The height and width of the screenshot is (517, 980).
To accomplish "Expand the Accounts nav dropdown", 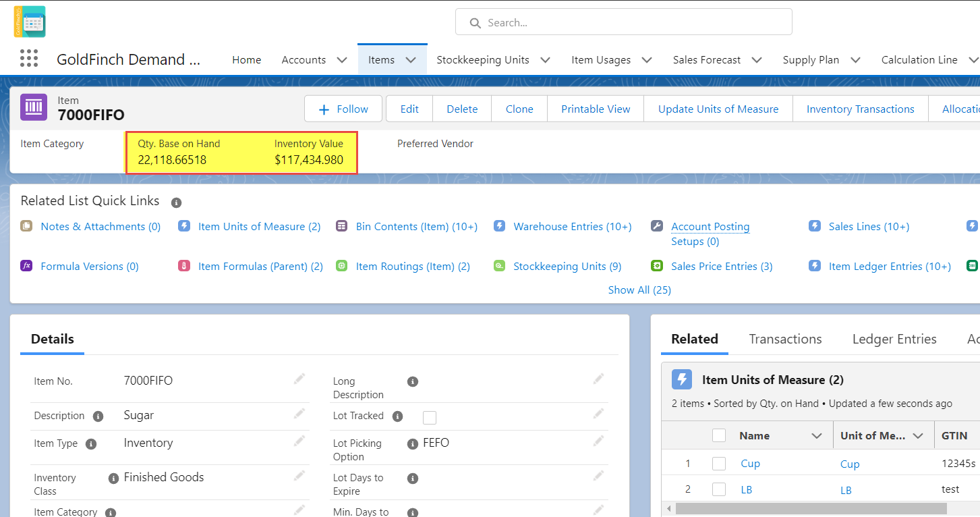I will tap(342, 60).
